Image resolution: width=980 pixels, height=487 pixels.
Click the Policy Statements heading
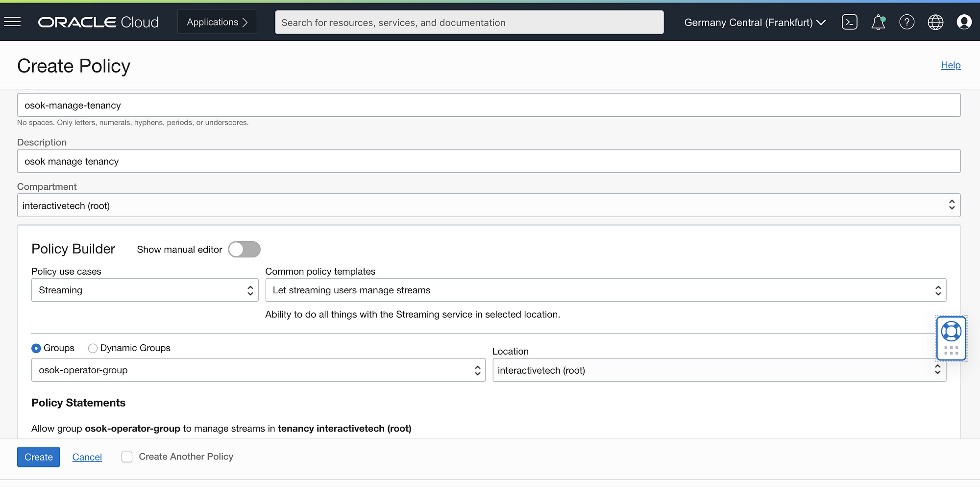coord(78,403)
